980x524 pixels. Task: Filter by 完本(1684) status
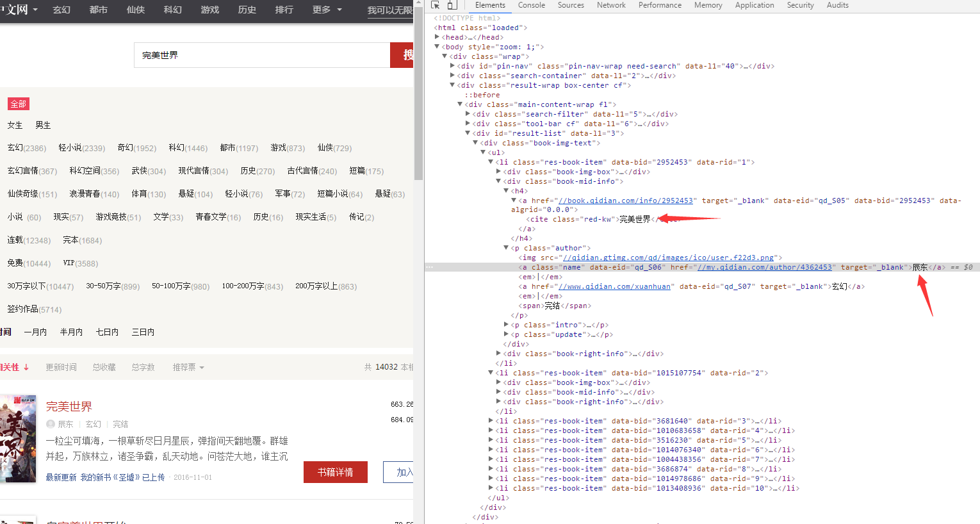pos(83,240)
